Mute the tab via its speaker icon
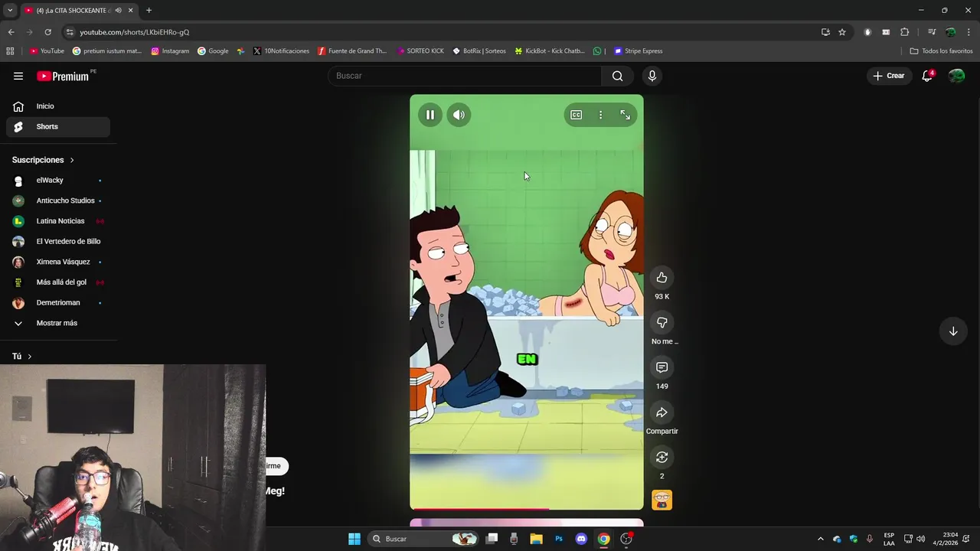The width and height of the screenshot is (980, 551). coord(118,11)
